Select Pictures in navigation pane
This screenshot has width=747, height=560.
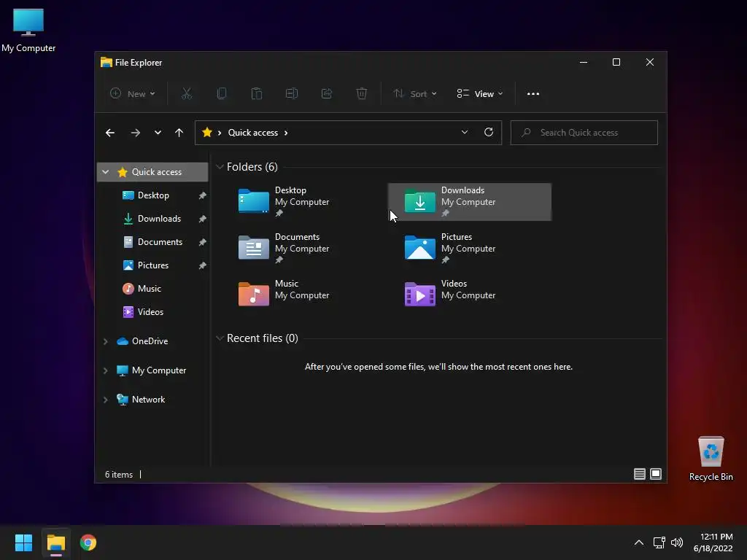point(152,265)
